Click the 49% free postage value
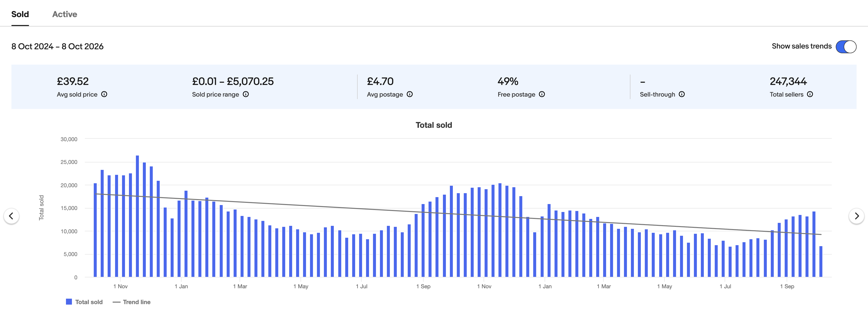Screen dimensions: 868x315 click(x=508, y=81)
